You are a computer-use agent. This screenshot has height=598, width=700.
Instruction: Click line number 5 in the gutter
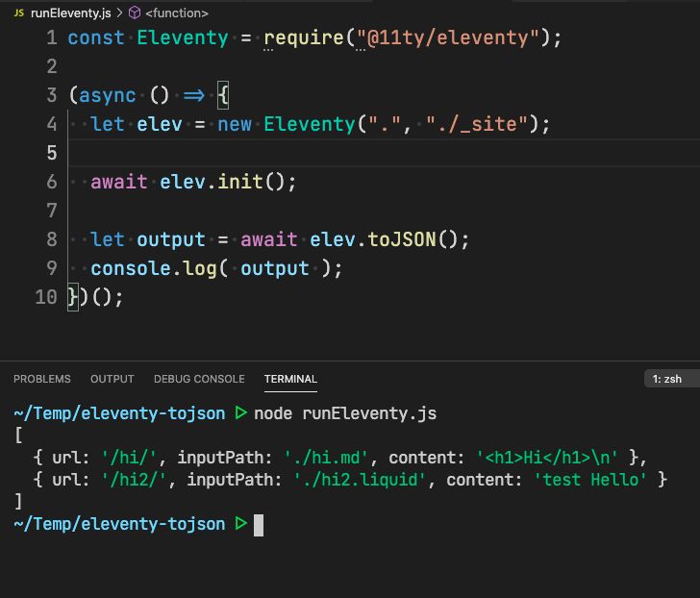[52, 153]
